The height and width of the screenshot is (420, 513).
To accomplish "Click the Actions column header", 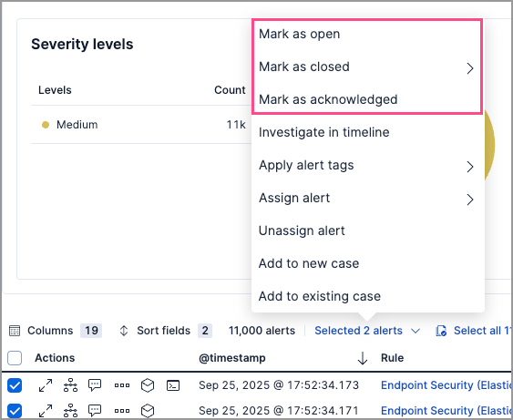I will click(55, 358).
